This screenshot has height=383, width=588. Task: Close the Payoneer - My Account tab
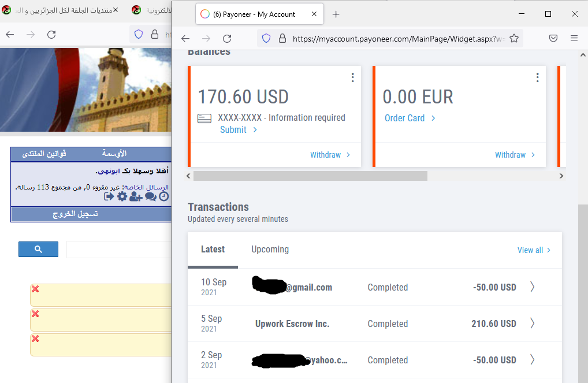314,14
